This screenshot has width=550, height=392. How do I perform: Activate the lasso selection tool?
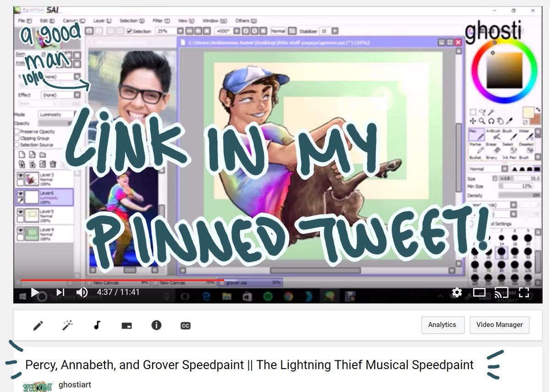pos(482,112)
